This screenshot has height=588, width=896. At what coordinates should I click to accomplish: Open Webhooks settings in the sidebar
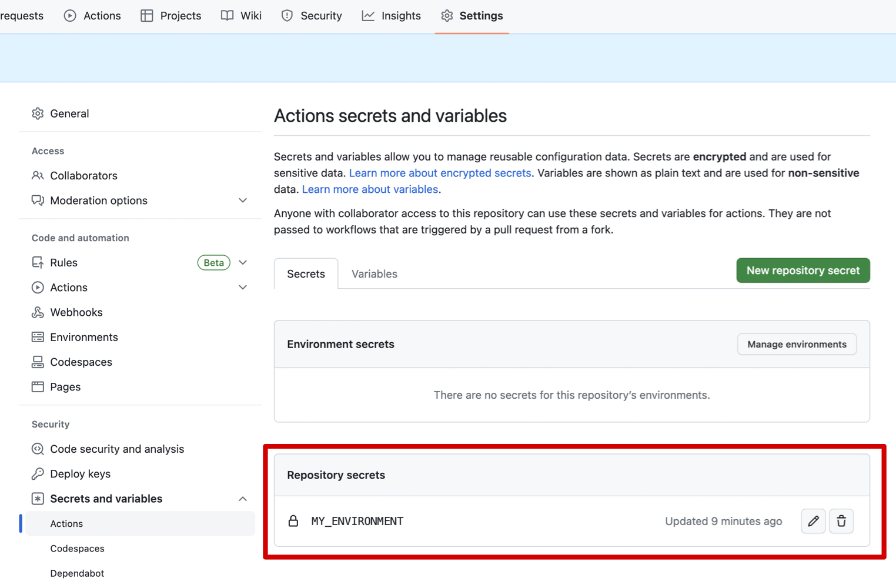(76, 312)
